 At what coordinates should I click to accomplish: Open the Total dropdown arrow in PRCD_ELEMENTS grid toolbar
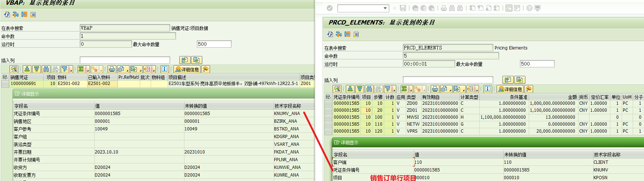(411, 89)
